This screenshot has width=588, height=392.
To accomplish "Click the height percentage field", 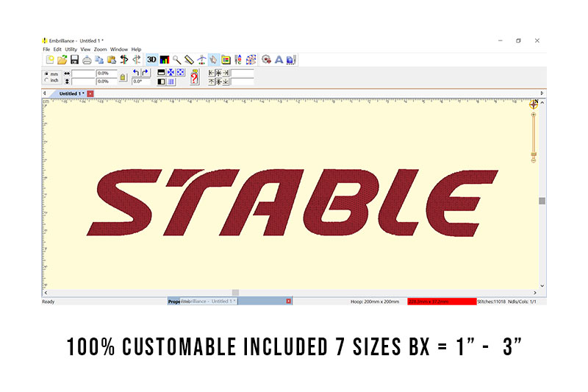I will [x=107, y=82].
